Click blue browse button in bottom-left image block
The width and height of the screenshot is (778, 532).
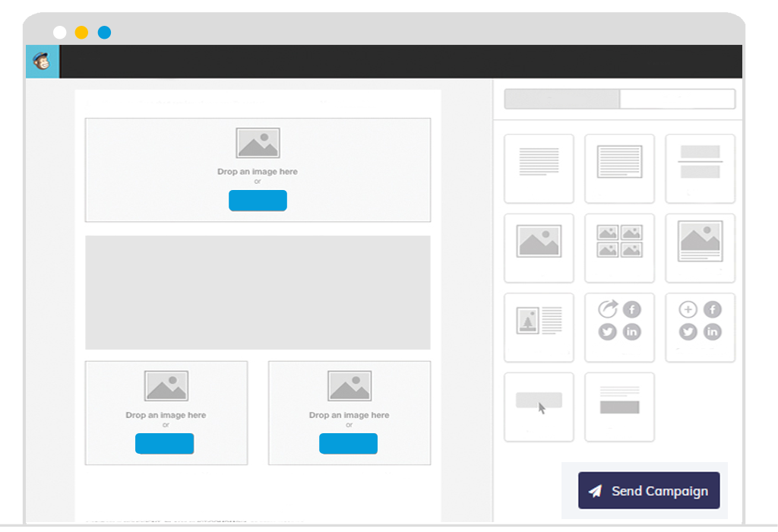164,444
